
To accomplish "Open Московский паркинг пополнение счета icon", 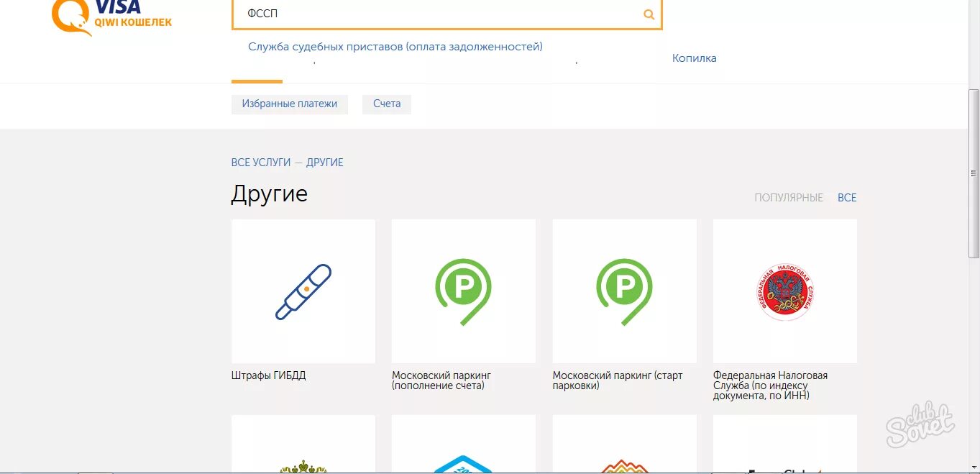I will [464, 291].
